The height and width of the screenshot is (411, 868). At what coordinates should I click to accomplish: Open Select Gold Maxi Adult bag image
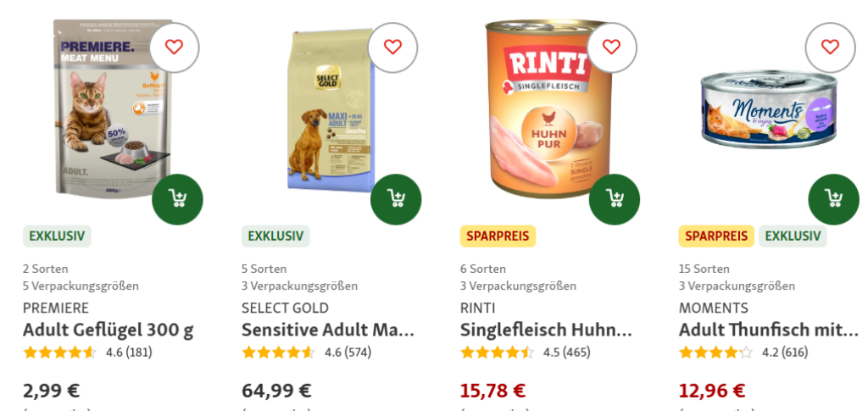pos(331,110)
